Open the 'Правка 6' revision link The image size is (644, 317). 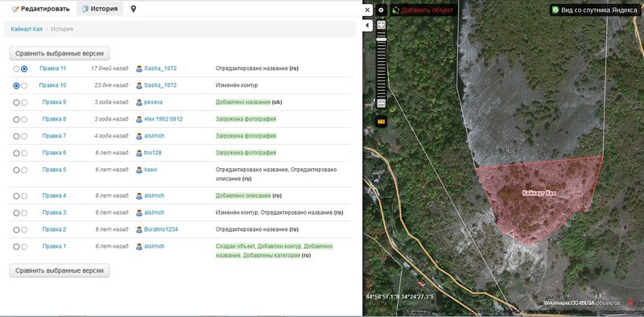click(54, 153)
